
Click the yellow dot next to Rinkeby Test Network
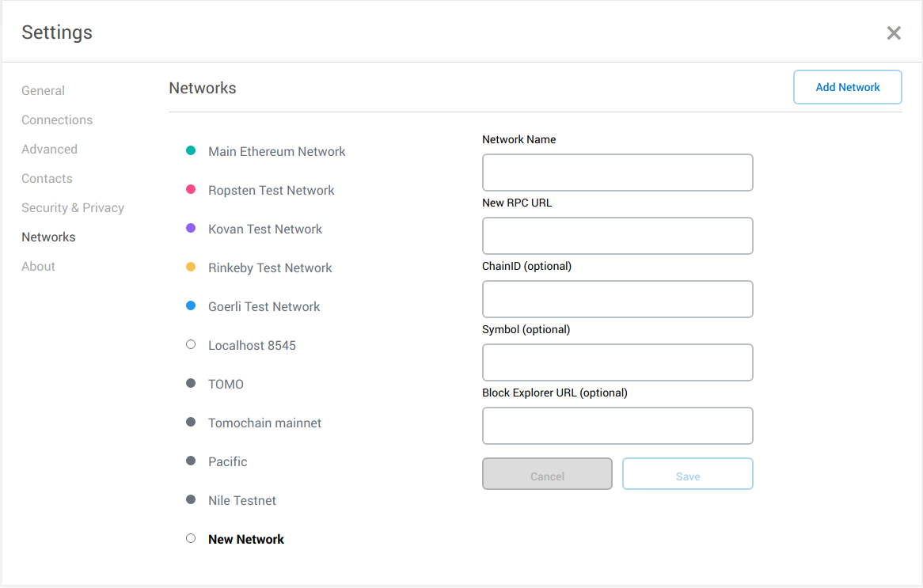(191, 267)
